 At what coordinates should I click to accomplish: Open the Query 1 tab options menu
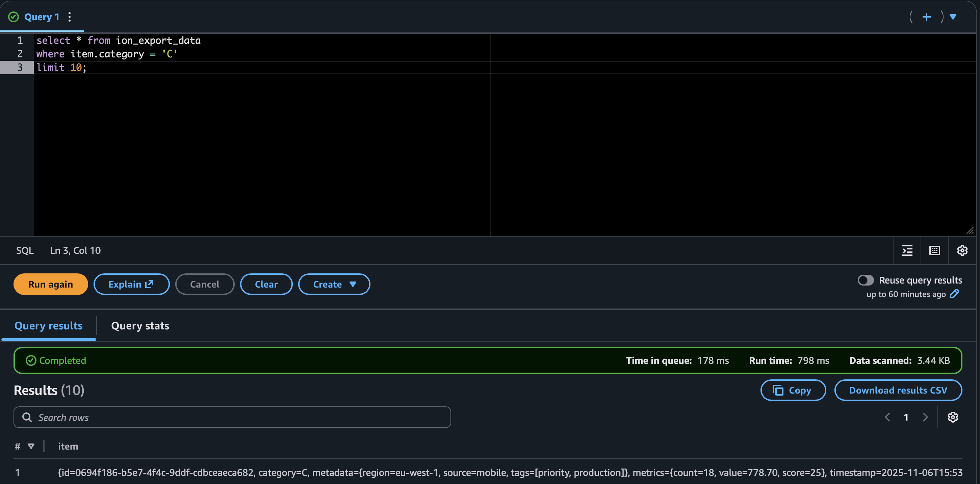(69, 17)
